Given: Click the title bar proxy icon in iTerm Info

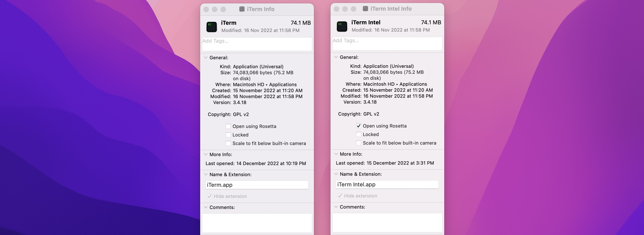Looking at the screenshot, I should (242, 9).
